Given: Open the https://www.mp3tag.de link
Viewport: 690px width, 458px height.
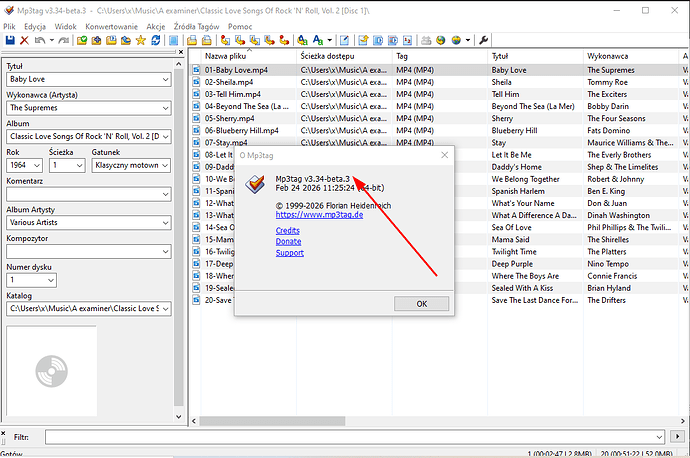Looking at the screenshot, I should (319, 215).
